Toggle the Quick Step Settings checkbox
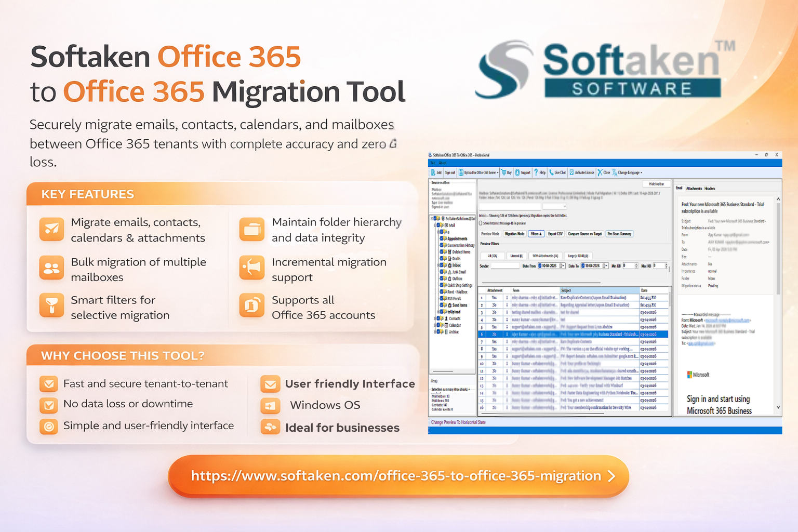This screenshot has height=532, width=798. pos(442,285)
